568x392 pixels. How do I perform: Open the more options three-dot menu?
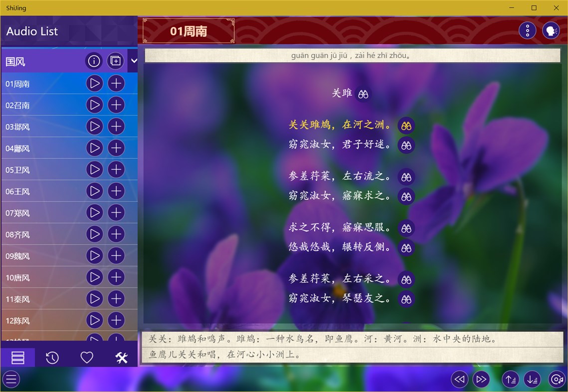[527, 30]
